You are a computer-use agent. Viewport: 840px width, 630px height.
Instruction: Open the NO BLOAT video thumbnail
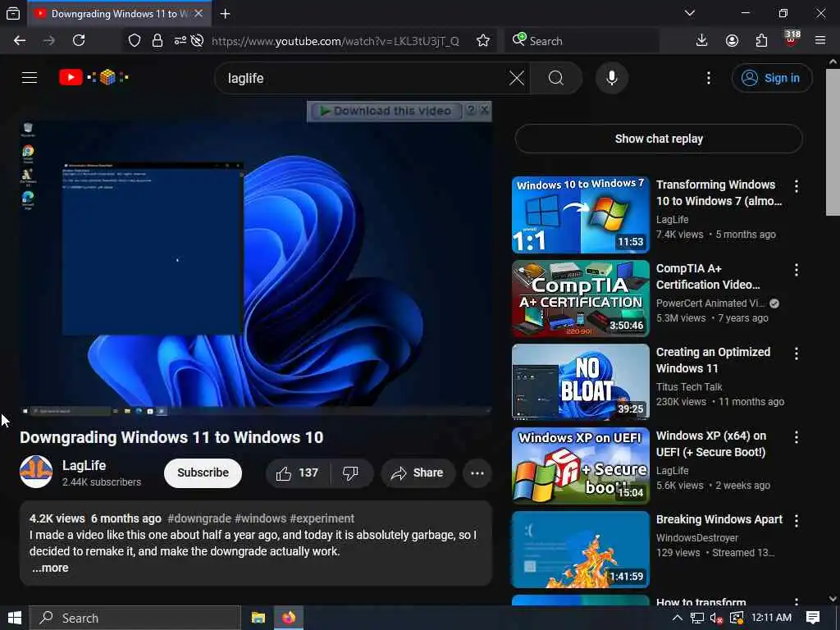[x=581, y=382]
